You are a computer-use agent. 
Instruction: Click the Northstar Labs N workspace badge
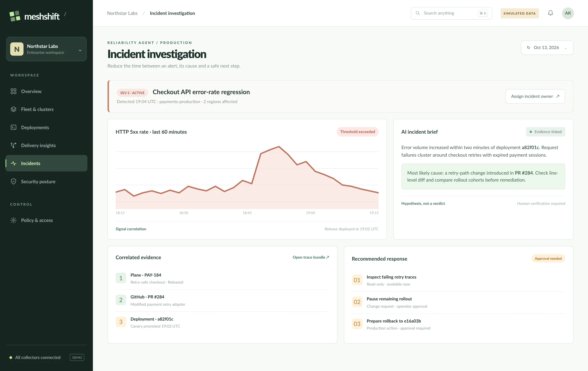tap(17, 49)
